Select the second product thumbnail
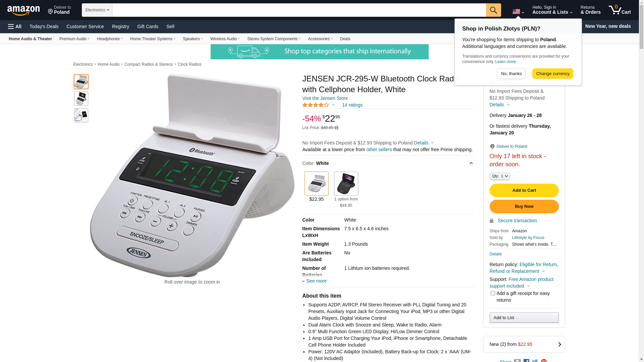Image resolution: width=644 pixels, height=362 pixels. click(x=81, y=99)
